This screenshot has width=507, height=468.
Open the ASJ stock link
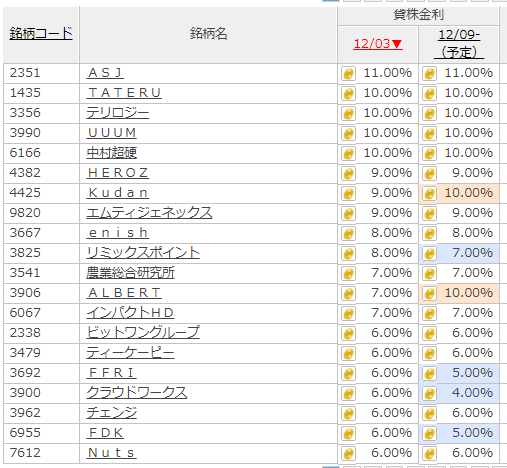coord(105,73)
